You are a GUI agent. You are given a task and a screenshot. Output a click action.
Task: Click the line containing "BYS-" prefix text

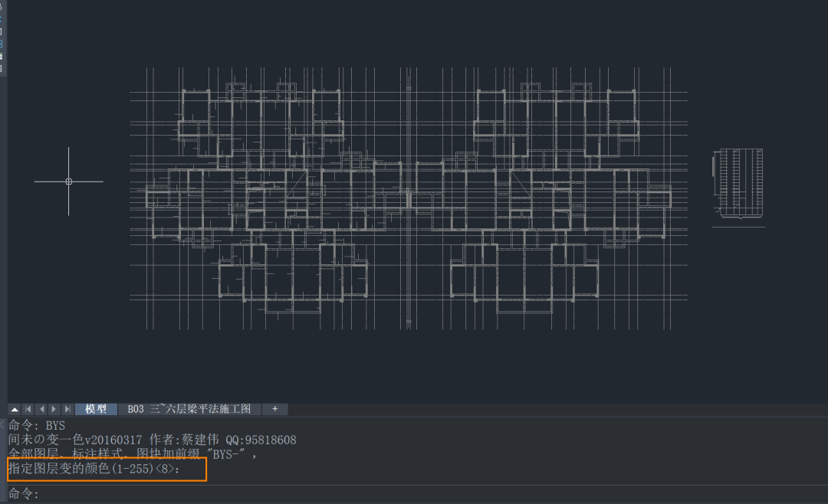(133, 454)
